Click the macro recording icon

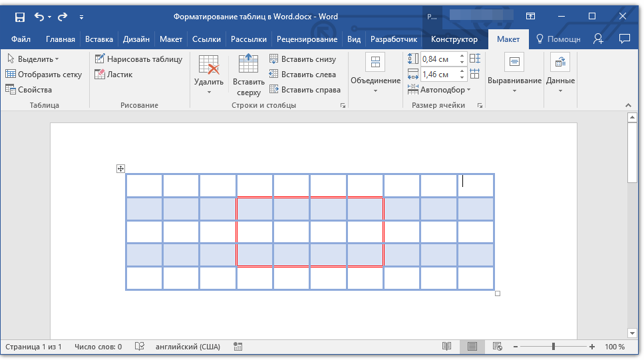[238, 347]
